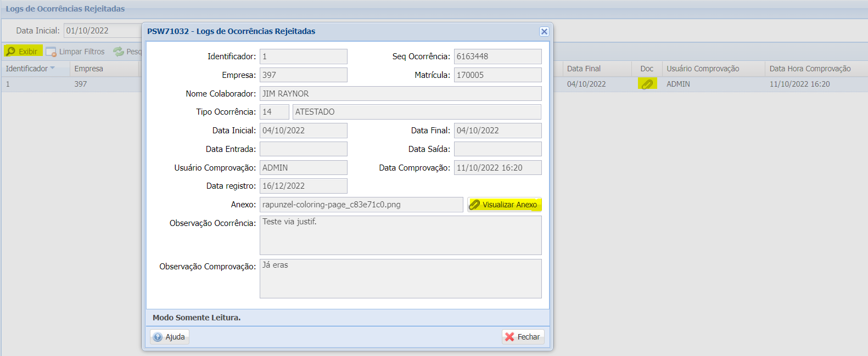Image resolution: width=868 pixels, height=356 pixels.
Task: Open Ajuda help button
Action: point(170,337)
